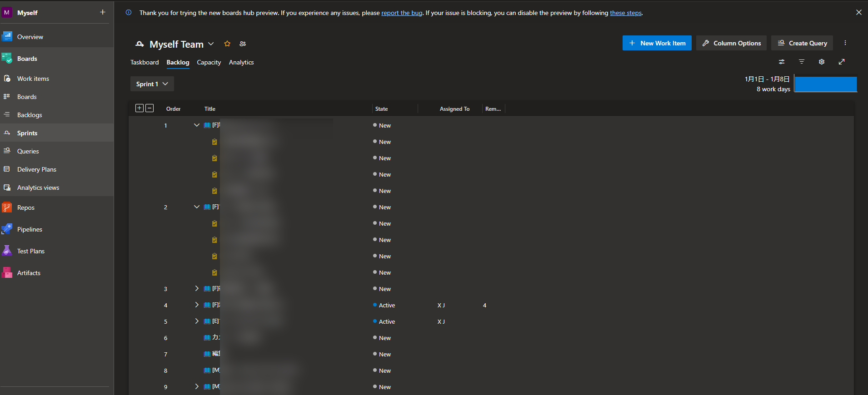Open the Sprint 1 dropdown
Screen dimensions: 868x395
[x=152, y=84]
